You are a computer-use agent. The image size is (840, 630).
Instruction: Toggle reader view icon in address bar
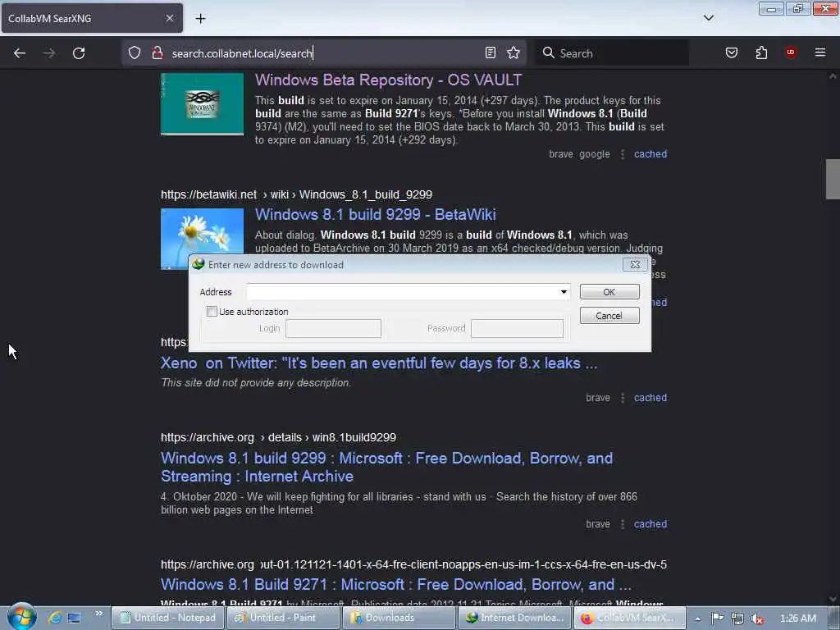tap(491, 52)
